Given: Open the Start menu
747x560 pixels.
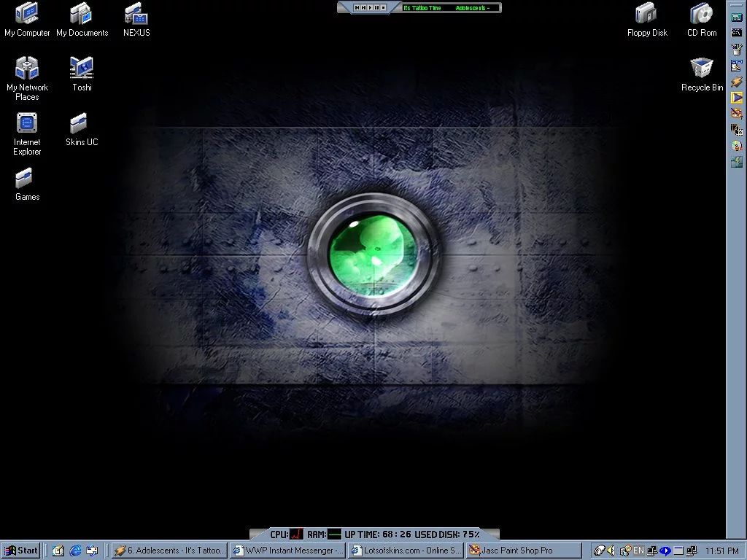Looking at the screenshot, I should [20, 551].
